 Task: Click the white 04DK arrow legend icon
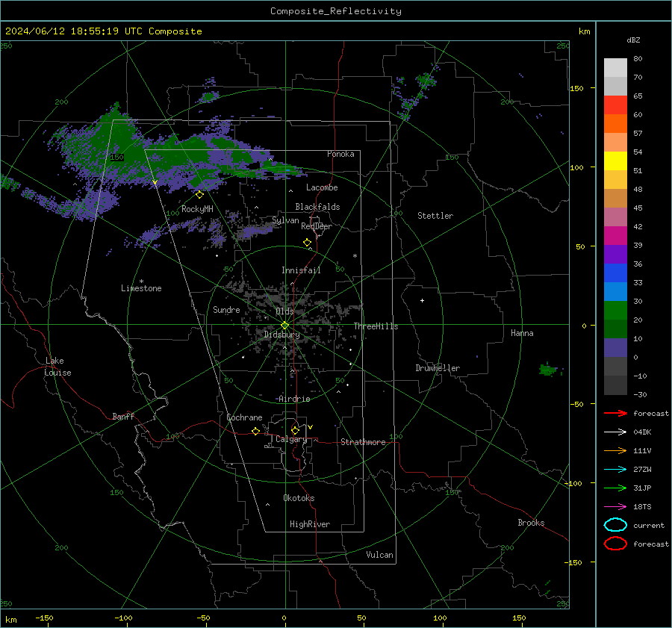(615, 432)
